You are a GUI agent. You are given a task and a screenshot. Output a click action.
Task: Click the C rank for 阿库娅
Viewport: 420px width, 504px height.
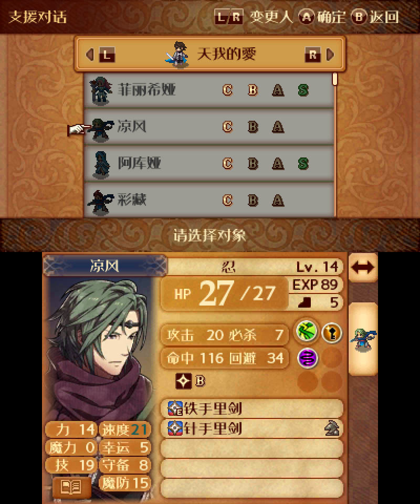click(x=227, y=164)
